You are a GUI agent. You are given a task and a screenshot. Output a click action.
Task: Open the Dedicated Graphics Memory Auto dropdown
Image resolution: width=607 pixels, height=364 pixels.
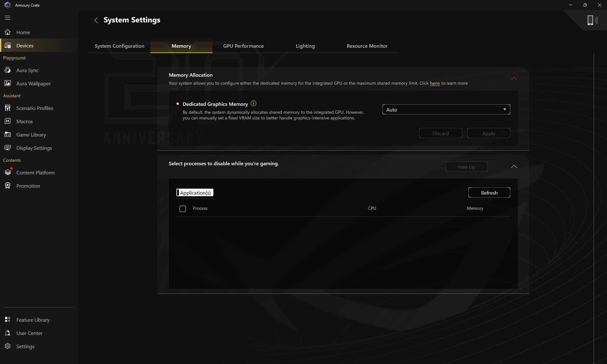446,109
